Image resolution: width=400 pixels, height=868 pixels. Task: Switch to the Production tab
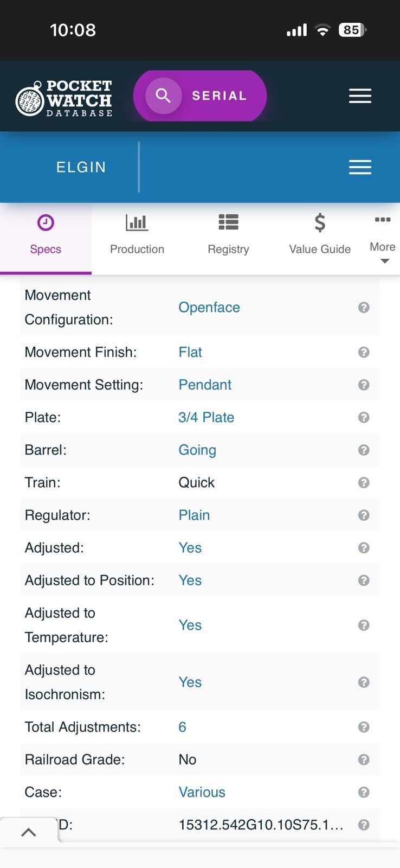point(137,234)
